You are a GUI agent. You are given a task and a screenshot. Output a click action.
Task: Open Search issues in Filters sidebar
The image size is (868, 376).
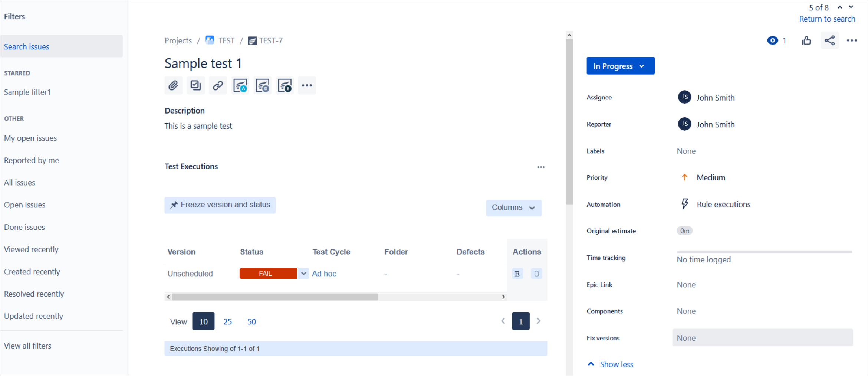27,47
